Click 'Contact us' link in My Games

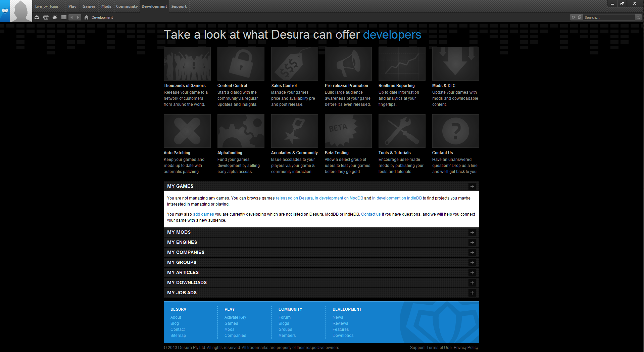tap(371, 214)
